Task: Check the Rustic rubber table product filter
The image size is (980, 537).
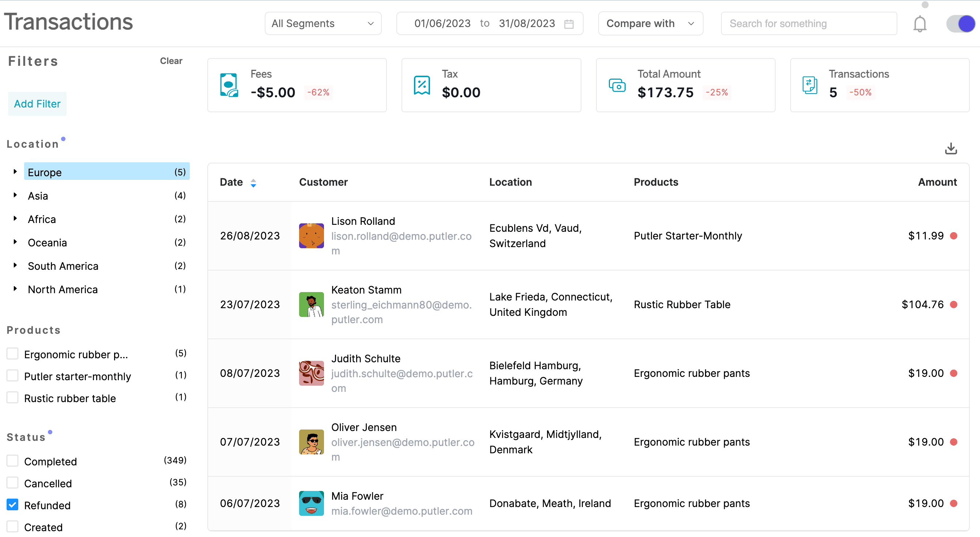Action: tap(12, 397)
